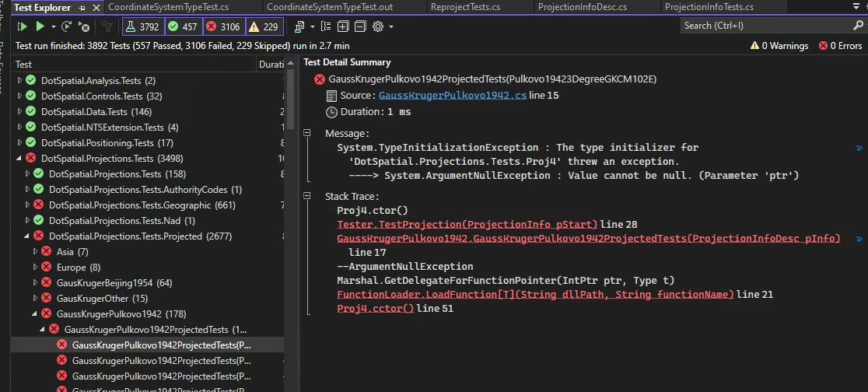
Task: Switch to CoordinateSystemTypeTest.out tab
Action: 329,7
